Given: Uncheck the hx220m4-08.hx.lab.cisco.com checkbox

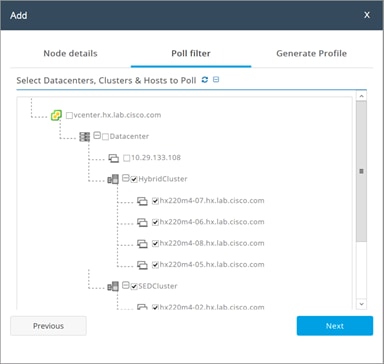Looking at the screenshot, I should pos(155,244).
